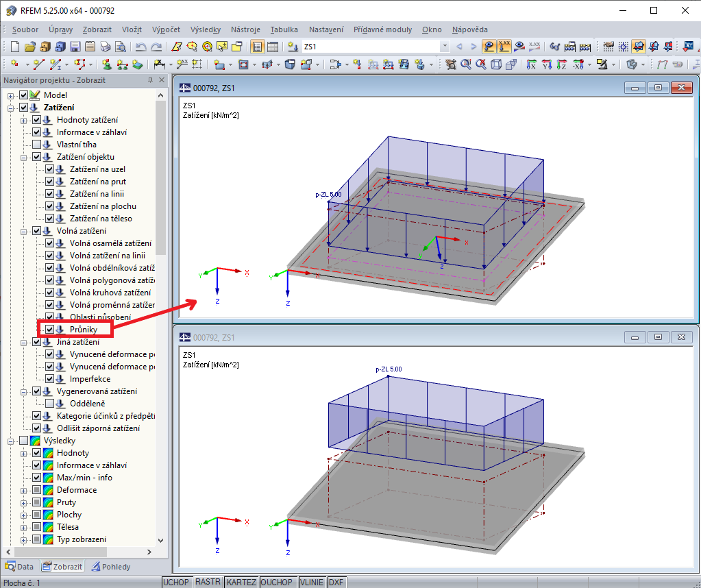Screen dimensions: 701x588
Task: Open print preview icon
Action: (121, 47)
